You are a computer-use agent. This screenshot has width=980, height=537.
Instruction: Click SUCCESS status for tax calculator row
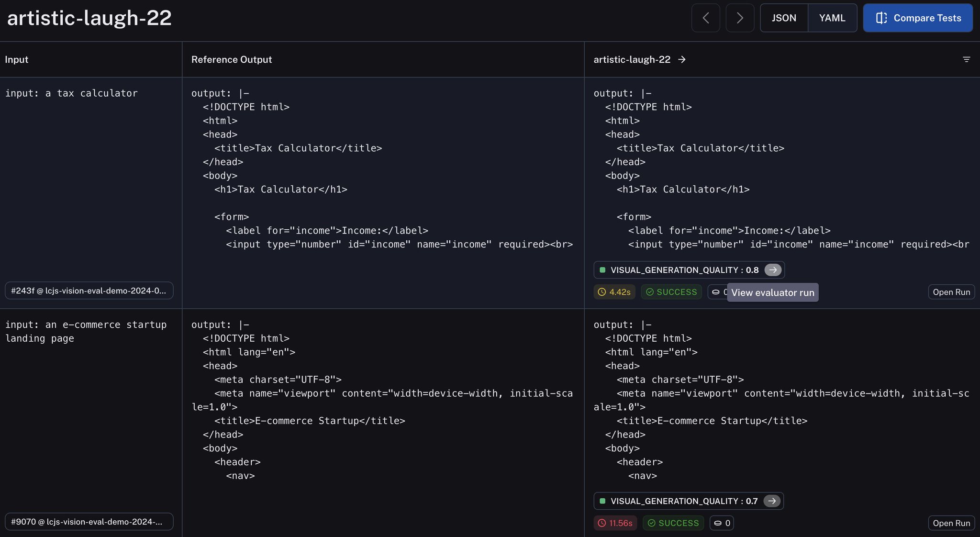point(671,292)
